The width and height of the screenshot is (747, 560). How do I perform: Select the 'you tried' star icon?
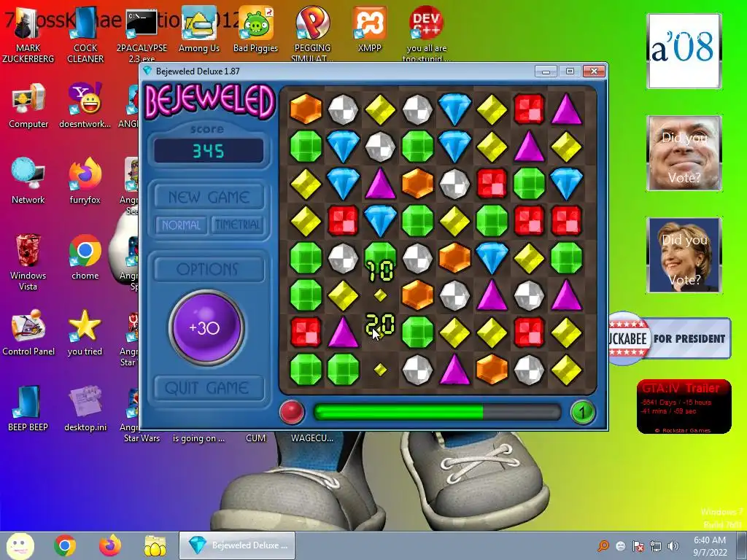point(85,332)
